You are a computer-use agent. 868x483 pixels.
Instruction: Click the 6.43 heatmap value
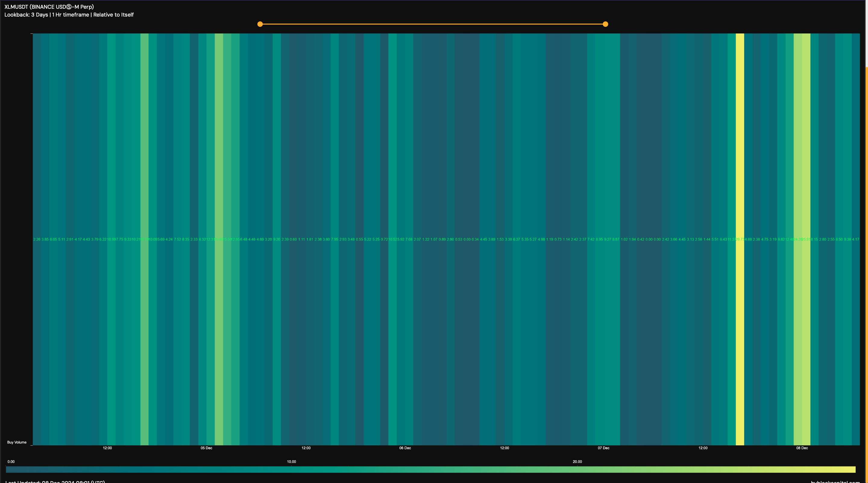click(723, 239)
